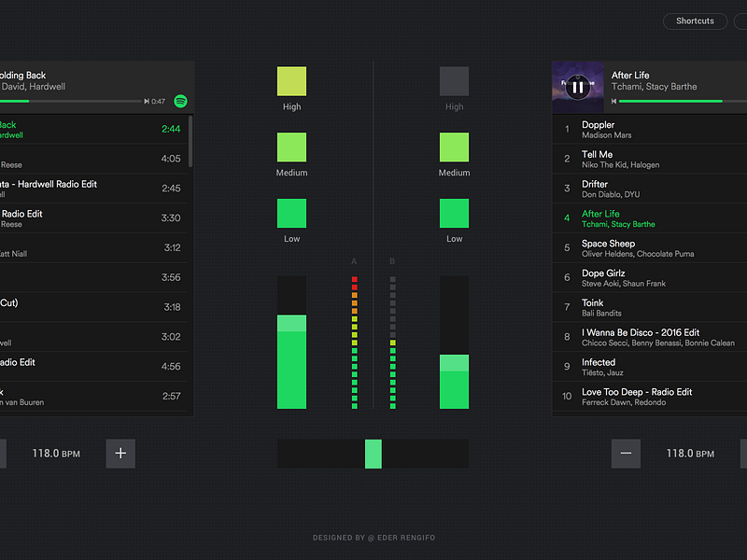Activate the Medium EQ pad on right deck
The height and width of the screenshot is (560, 747).
[454, 147]
